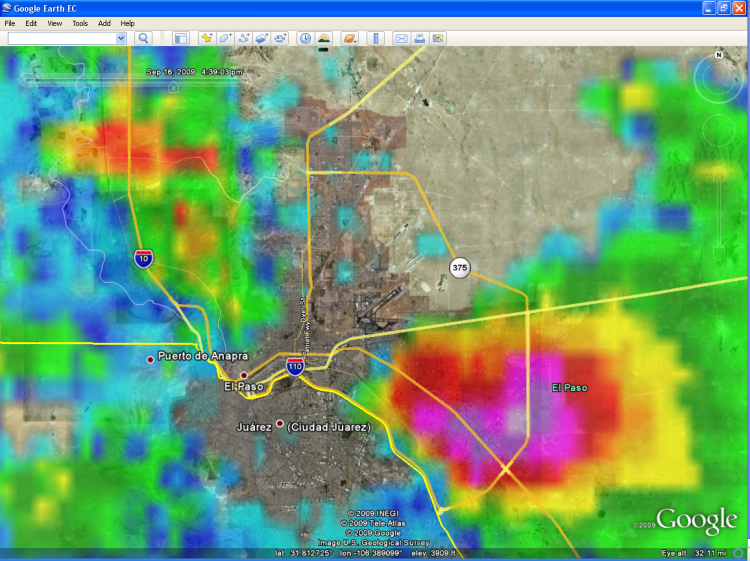Show historical imagery with the clock icon
This screenshot has height=561, width=750.
[305, 38]
